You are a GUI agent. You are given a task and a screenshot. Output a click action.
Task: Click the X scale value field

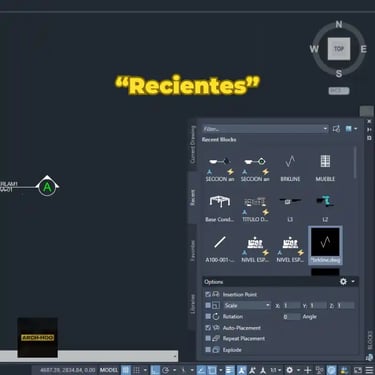[292, 305]
